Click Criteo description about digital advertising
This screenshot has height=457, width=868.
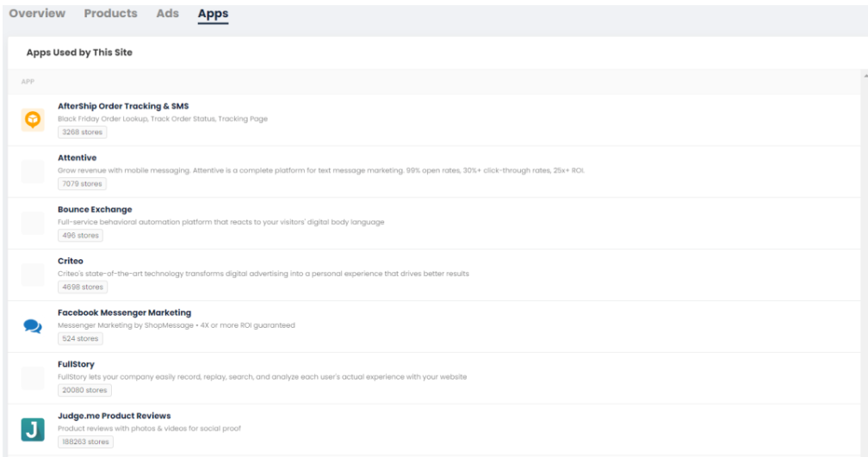tap(263, 274)
